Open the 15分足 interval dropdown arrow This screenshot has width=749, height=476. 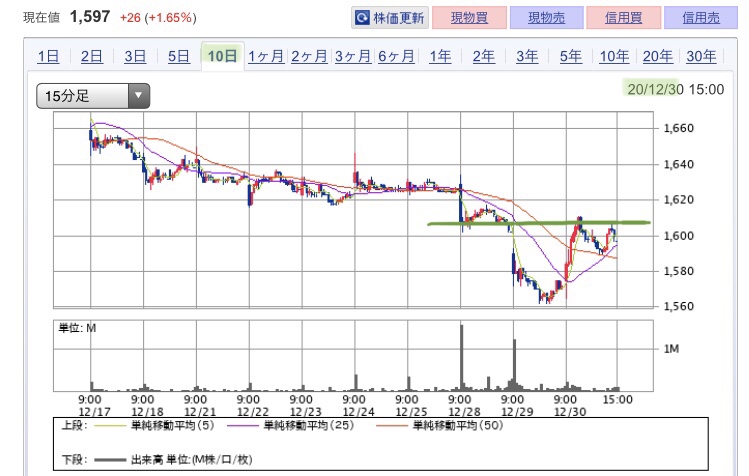pos(139,96)
